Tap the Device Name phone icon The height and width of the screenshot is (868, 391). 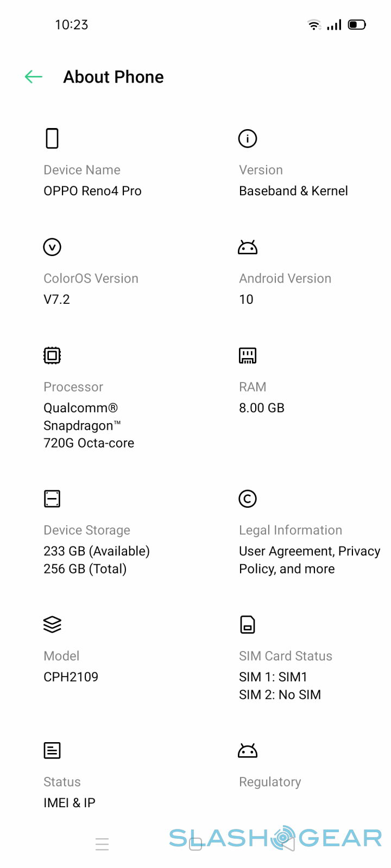pyautogui.click(x=52, y=138)
